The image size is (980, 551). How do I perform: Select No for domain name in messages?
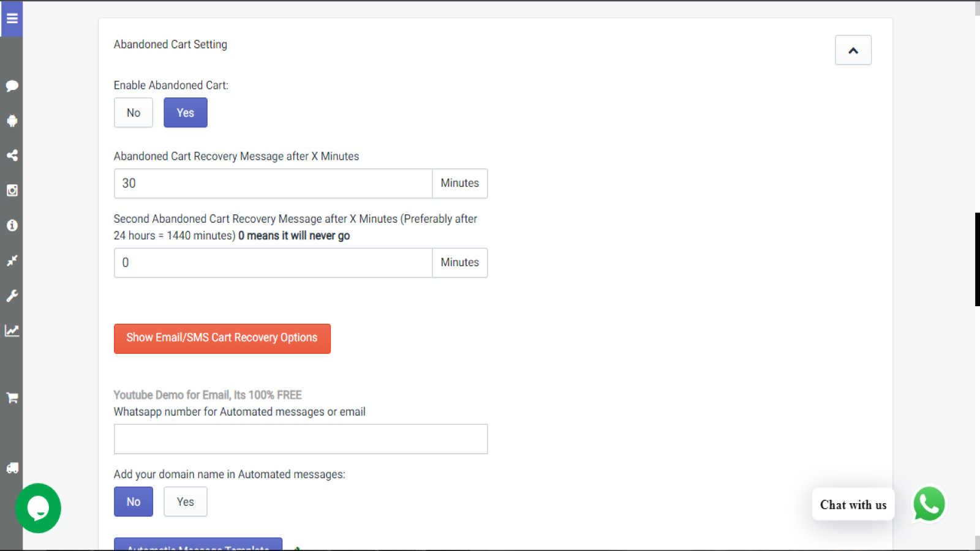134,501
